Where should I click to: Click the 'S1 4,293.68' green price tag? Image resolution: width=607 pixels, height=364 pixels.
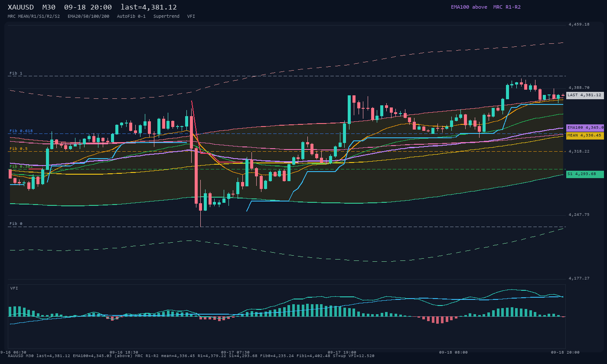(585, 174)
